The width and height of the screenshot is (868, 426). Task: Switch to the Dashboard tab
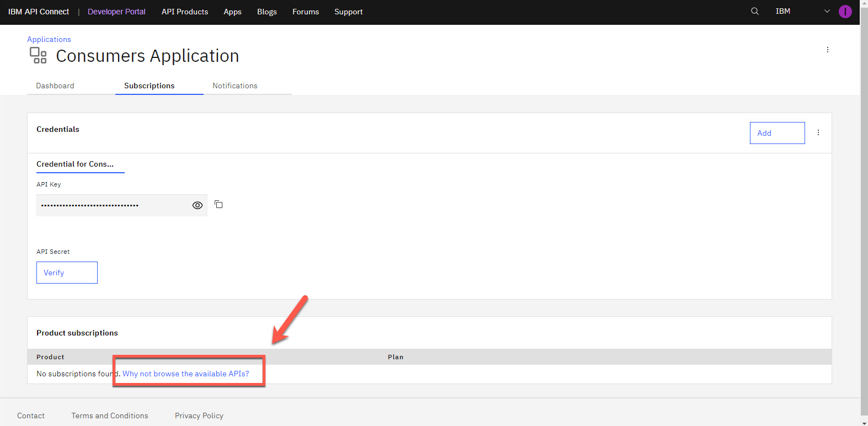click(55, 86)
